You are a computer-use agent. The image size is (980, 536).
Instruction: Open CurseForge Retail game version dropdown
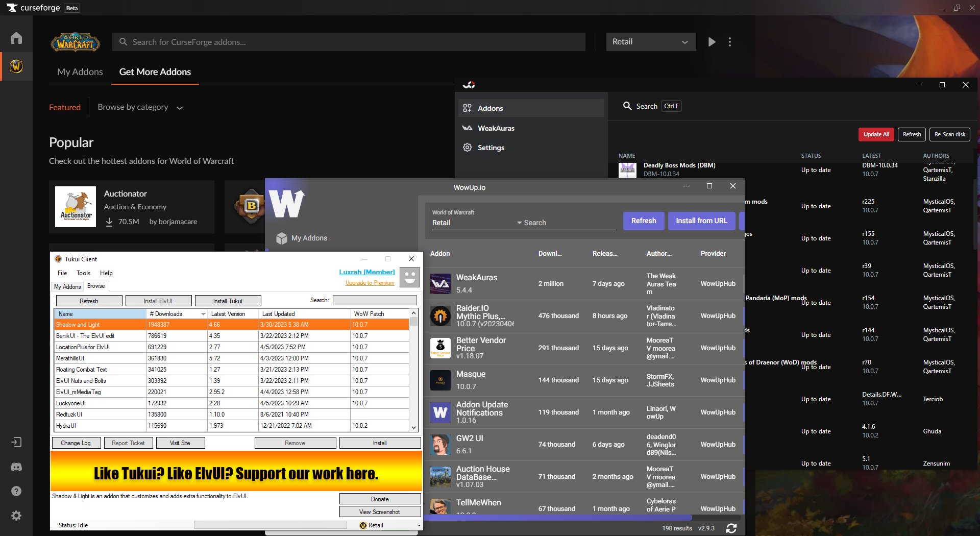tap(651, 42)
